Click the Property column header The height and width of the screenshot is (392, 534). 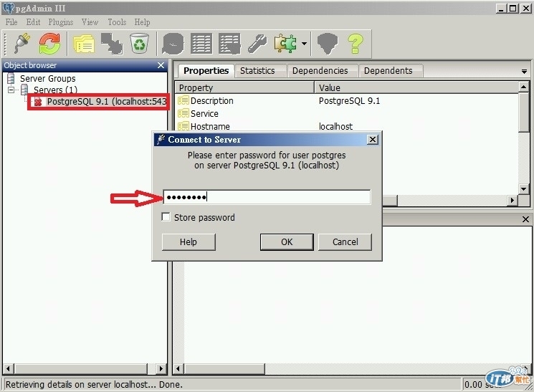pos(244,87)
